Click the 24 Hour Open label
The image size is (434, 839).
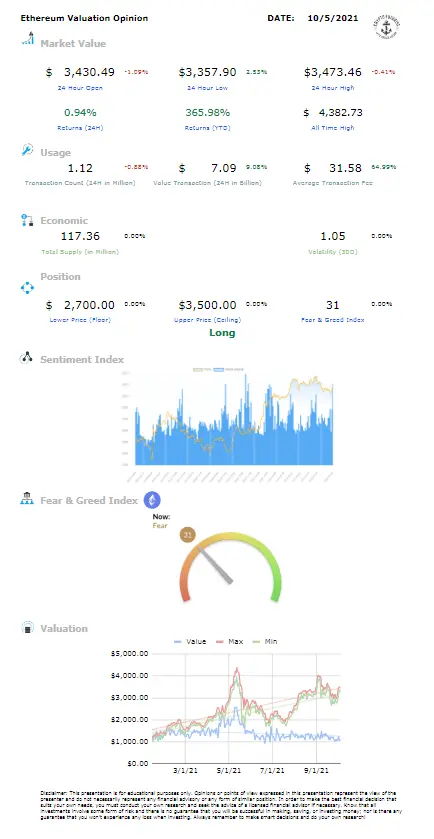click(x=80, y=88)
